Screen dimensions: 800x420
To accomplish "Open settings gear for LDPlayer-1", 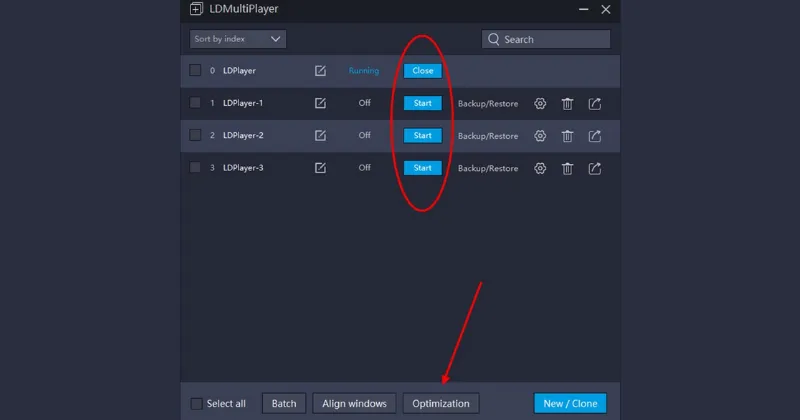I will (x=540, y=103).
